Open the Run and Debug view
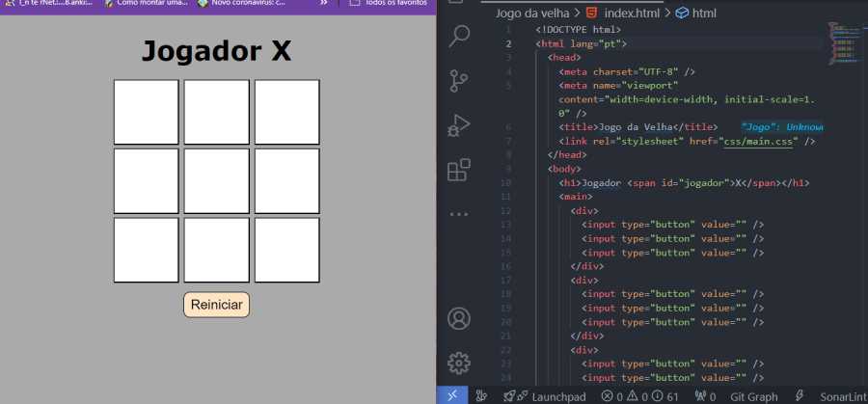The width and height of the screenshot is (868, 404). tap(459, 125)
